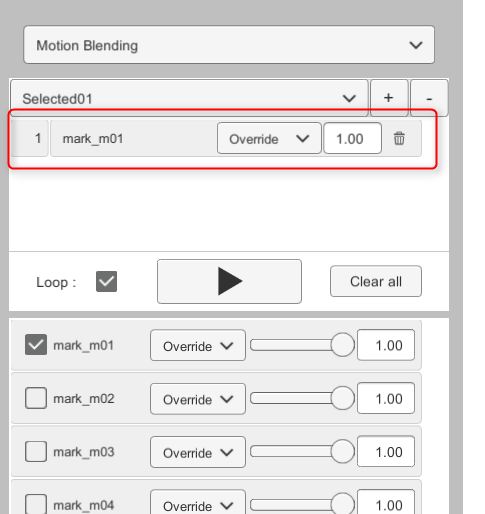Open Override dropdown for mark_m03
The image size is (485, 514).
[x=198, y=452]
